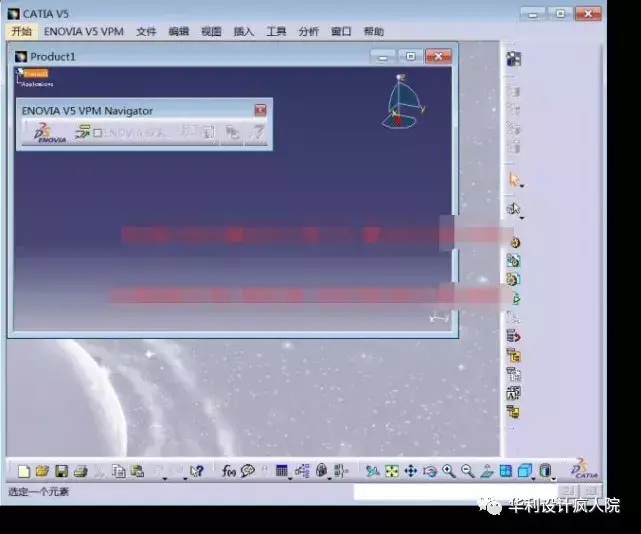Expand the Lock icon dropdown arrow
Image resolution: width=641 pixels, height=534 pixels.
point(329,478)
